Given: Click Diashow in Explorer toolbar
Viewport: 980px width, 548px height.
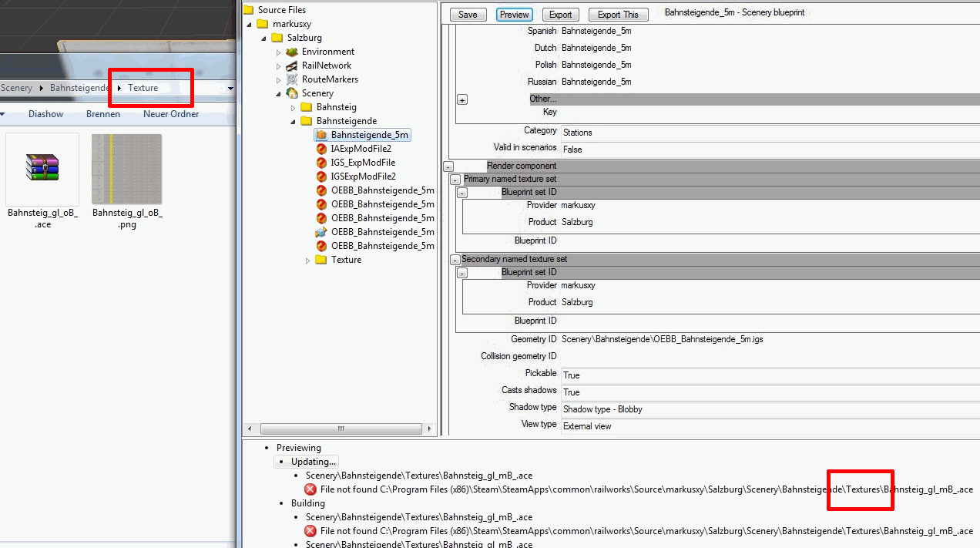Looking at the screenshot, I should click(45, 114).
